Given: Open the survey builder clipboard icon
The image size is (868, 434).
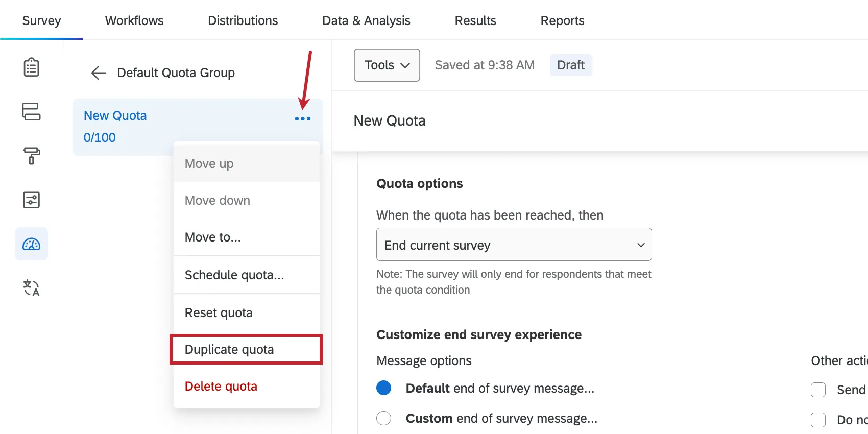Looking at the screenshot, I should coord(31,67).
